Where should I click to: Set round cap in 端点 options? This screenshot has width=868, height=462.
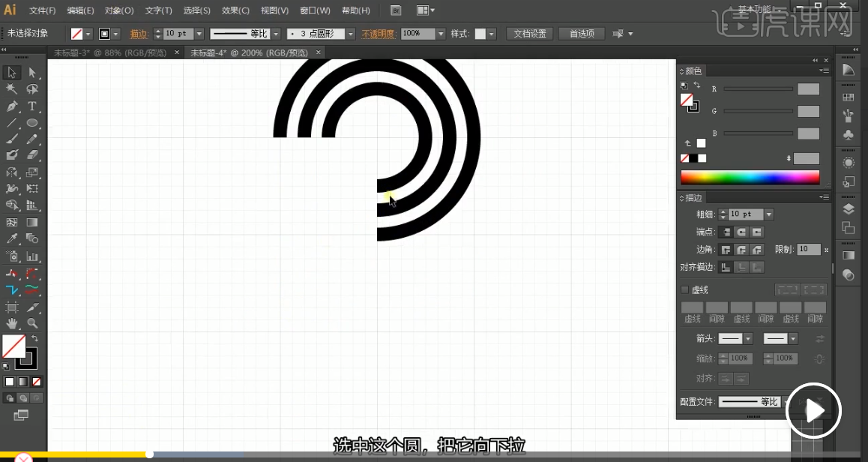pyautogui.click(x=741, y=232)
